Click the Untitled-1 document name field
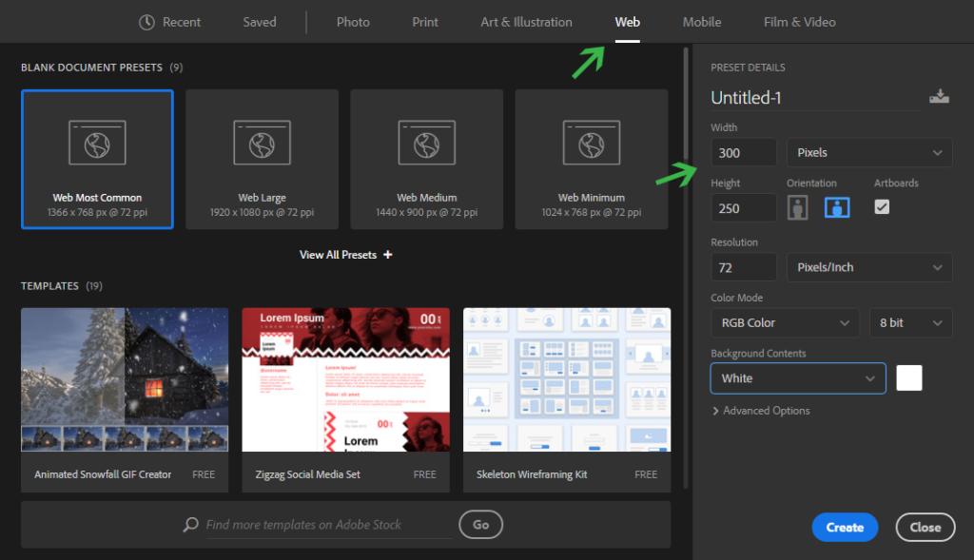The width and height of the screenshot is (974, 560). (815, 98)
